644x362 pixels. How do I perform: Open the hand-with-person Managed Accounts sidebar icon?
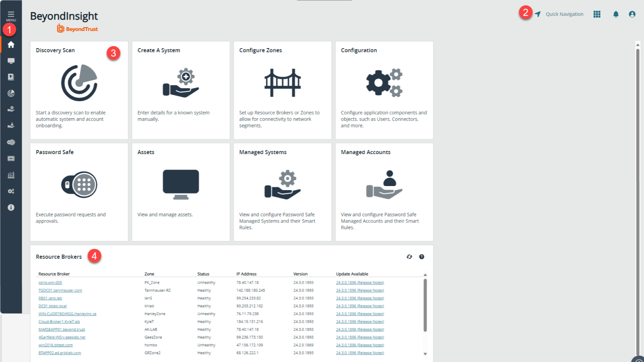tap(11, 125)
